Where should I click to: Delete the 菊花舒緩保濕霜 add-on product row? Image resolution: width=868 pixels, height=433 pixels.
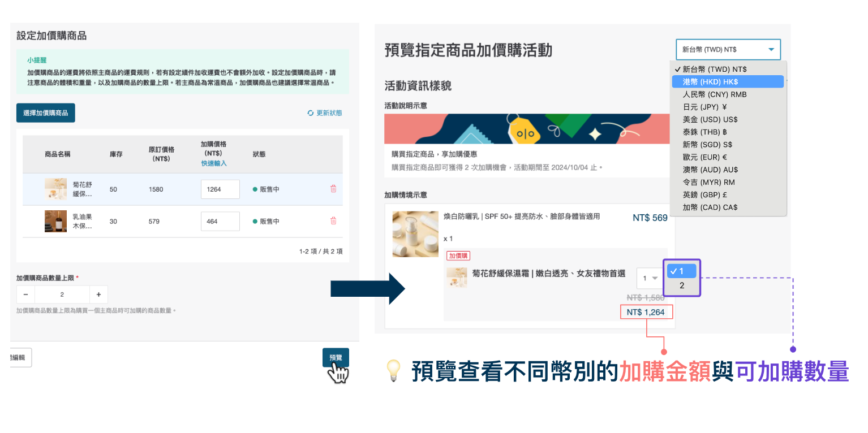pos(333,189)
